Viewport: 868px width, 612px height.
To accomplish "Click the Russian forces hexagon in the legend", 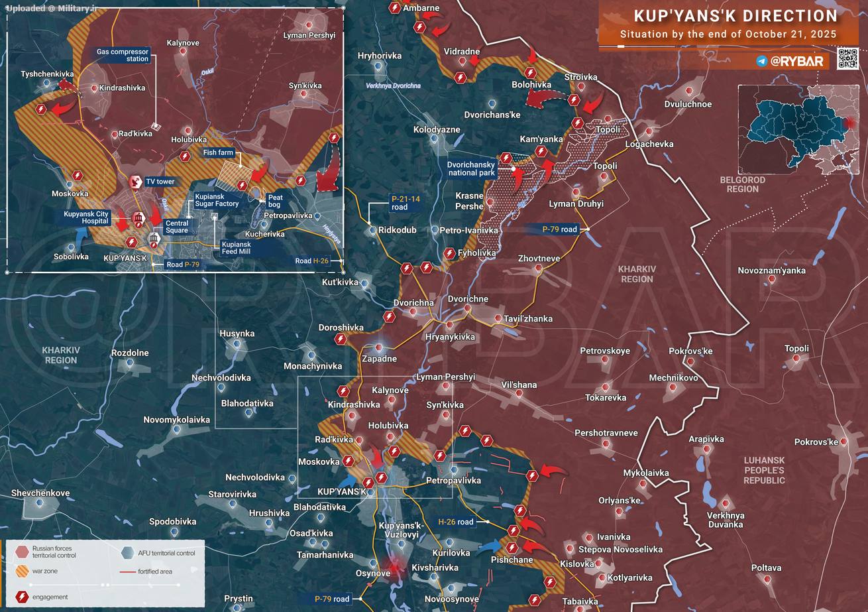I will (x=23, y=552).
